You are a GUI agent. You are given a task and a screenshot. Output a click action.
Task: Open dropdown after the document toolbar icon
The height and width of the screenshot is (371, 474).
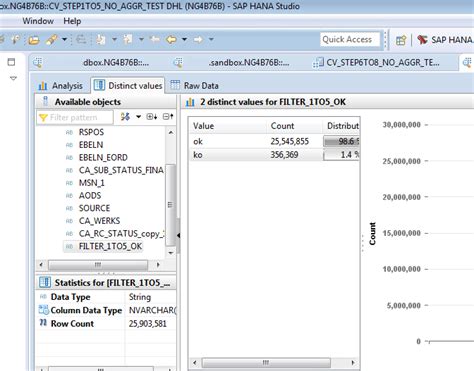[114, 40]
